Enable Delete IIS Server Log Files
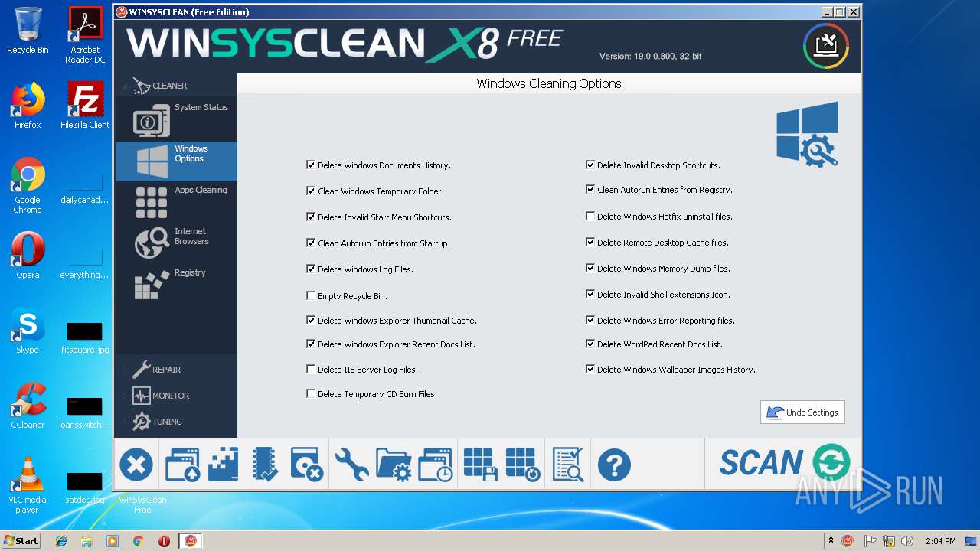 pos(311,369)
